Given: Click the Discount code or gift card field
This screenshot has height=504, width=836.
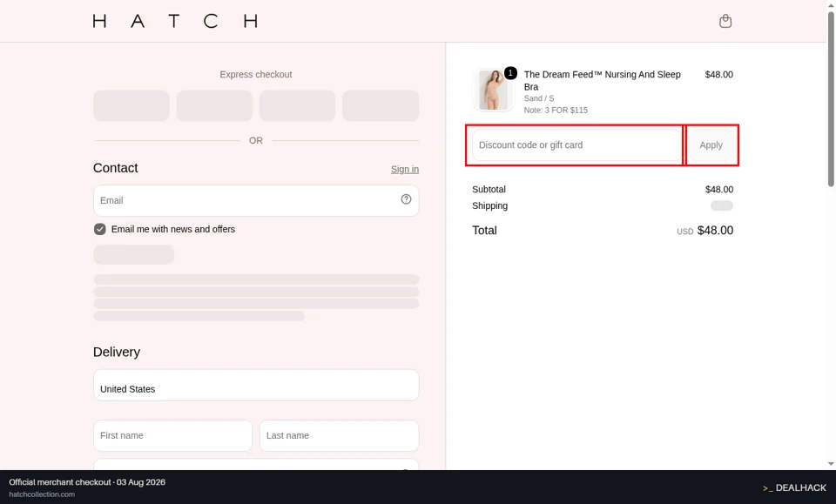Looking at the screenshot, I should 576,144.
